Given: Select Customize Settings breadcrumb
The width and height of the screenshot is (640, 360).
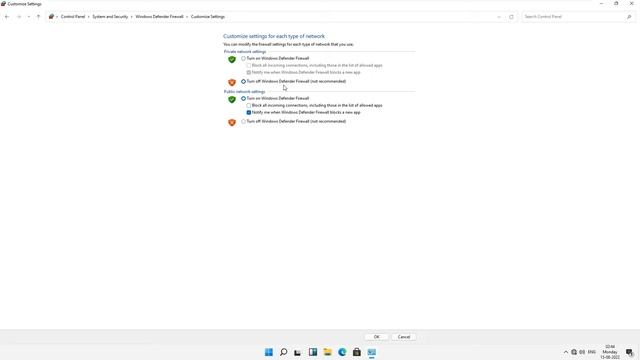Looking at the screenshot, I should (x=208, y=17).
